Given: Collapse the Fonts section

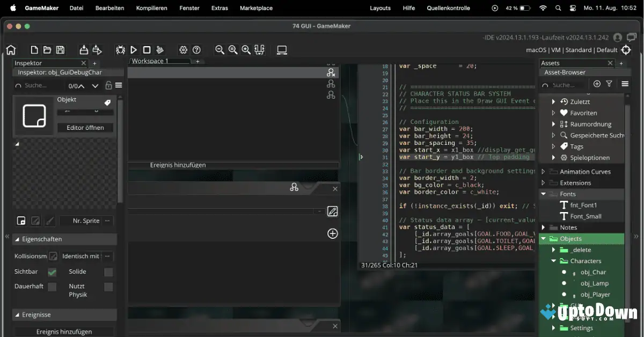Looking at the screenshot, I should 543,194.
